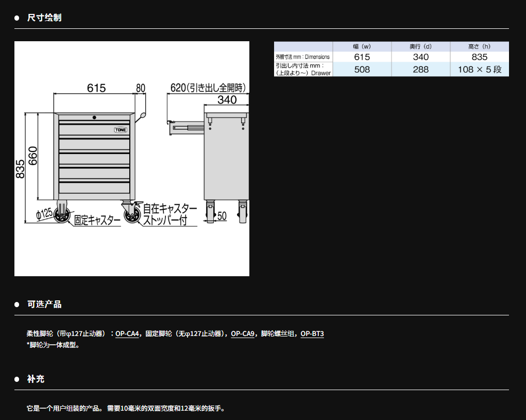Click the TONE logo on the cabinet drawing
This screenshot has height=420, width=526.
pyautogui.click(x=121, y=130)
